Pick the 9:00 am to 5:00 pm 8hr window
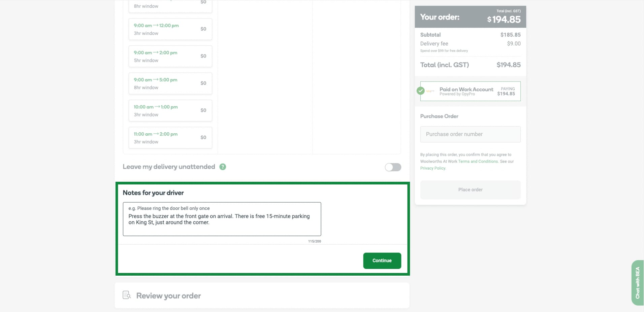Image resolution: width=644 pixels, height=312 pixels. pyautogui.click(x=170, y=83)
